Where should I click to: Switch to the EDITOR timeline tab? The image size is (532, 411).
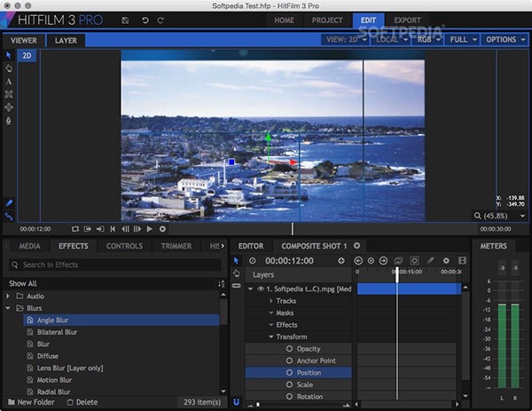click(251, 246)
